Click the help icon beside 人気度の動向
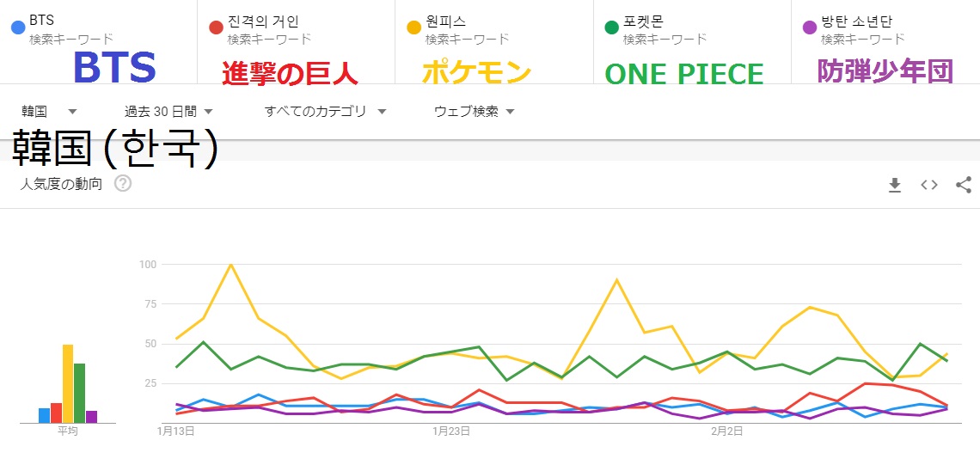 pos(123,183)
